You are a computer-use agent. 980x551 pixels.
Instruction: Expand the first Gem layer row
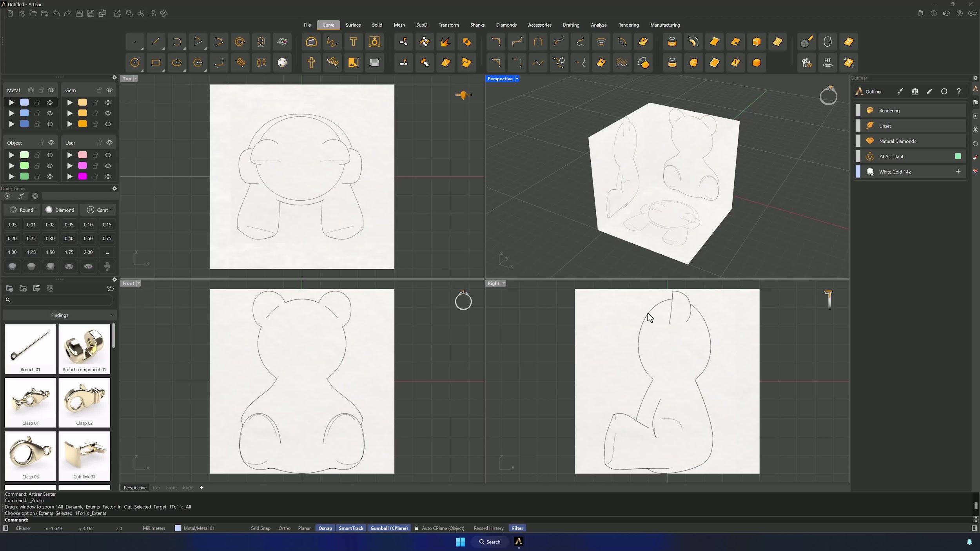pos(70,103)
